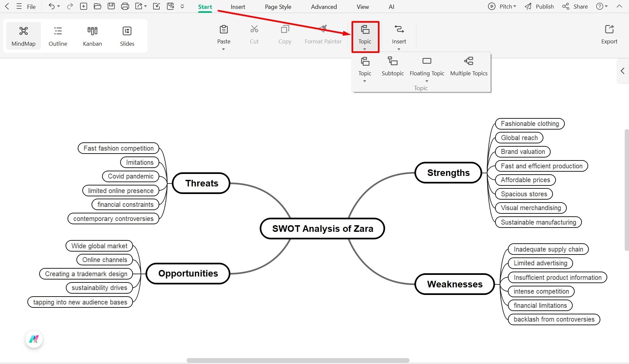Activate the Format Painter tool
Image resolution: width=629 pixels, height=364 pixels.
click(x=323, y=34)
